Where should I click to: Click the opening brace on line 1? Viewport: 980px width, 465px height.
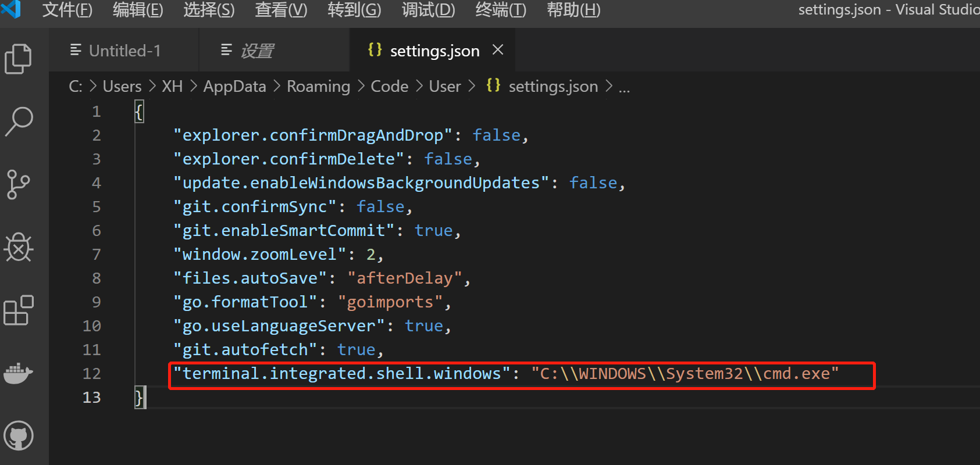click(x=139, y=111)
